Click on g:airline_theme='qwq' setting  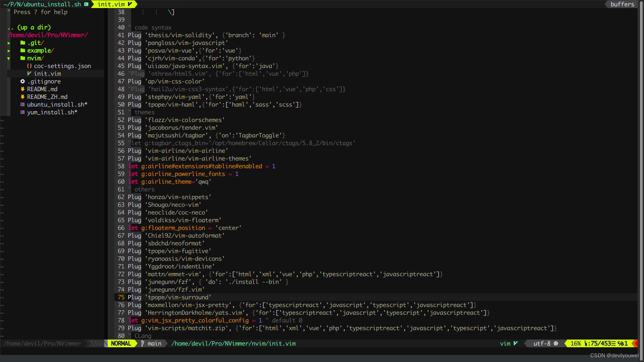click(x=170, y=182)
